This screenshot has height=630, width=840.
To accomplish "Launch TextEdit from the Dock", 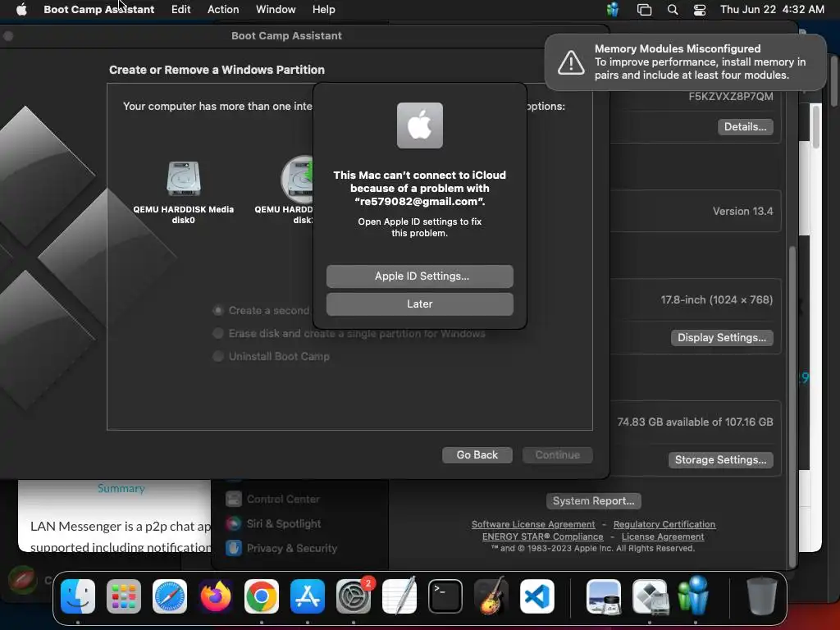I will 399,596.
